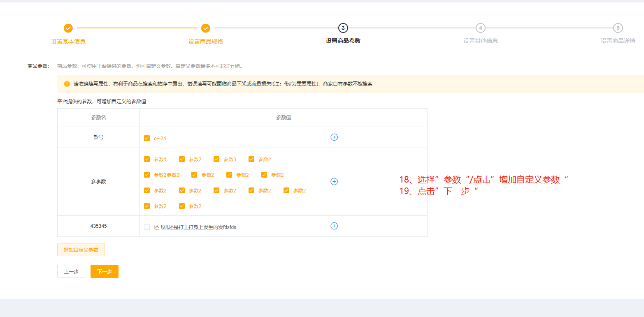Select the 435345 parameter name cell

coord(98,226)
